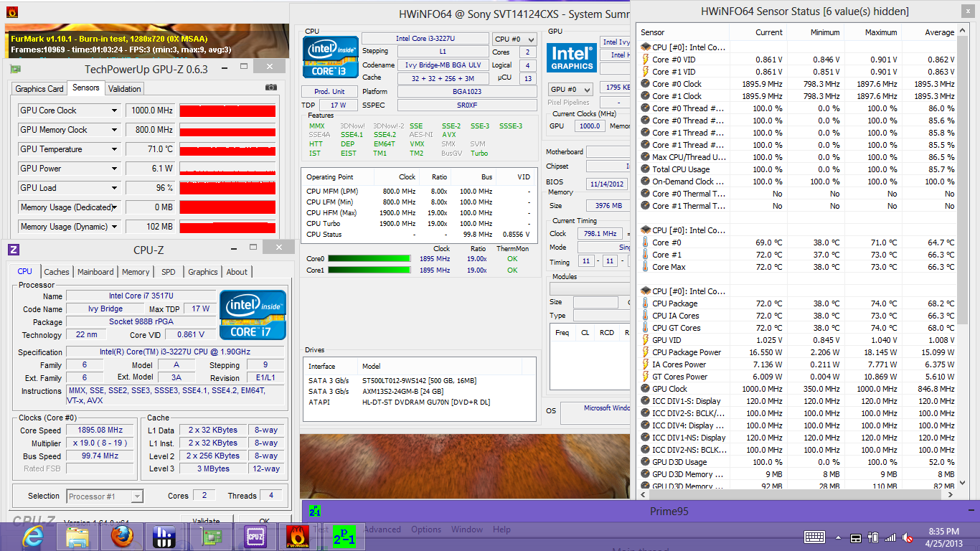Select the ST500LT012-9WS142 drive entry
Viewport: 980px width, 551px height.
point(418,380)
